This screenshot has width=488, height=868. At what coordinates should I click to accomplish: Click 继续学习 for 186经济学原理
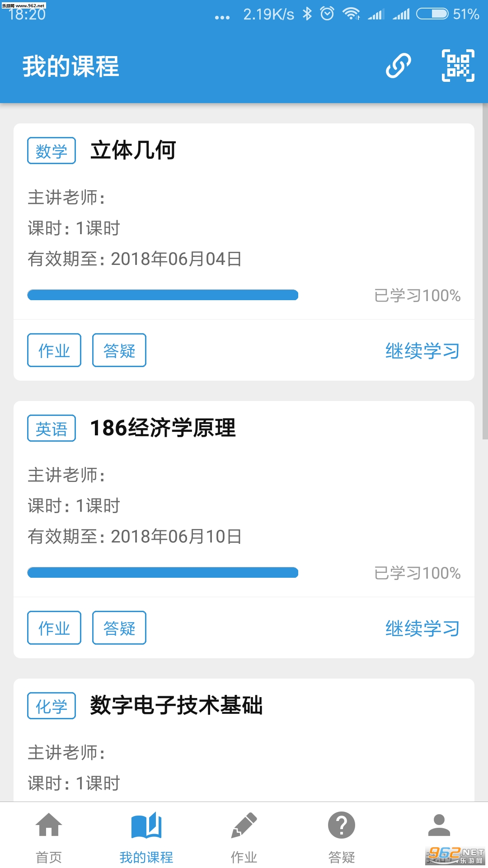tap(422, 628)
